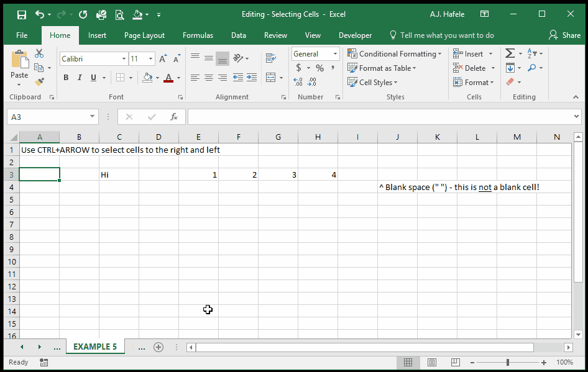588x372 pixels.
Task: Open Find & Select magnifier icon
Action: coord(532,68)
